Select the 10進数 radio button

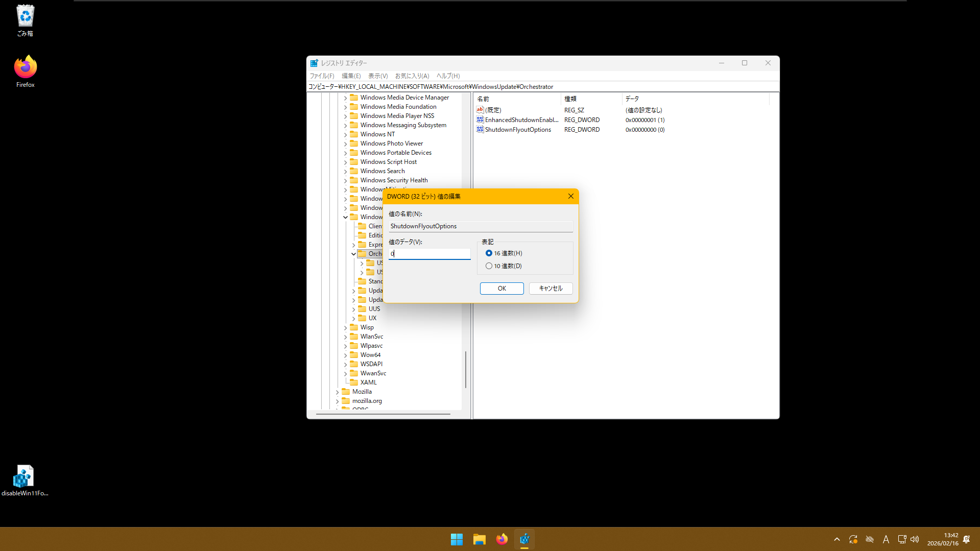(489, 266)
